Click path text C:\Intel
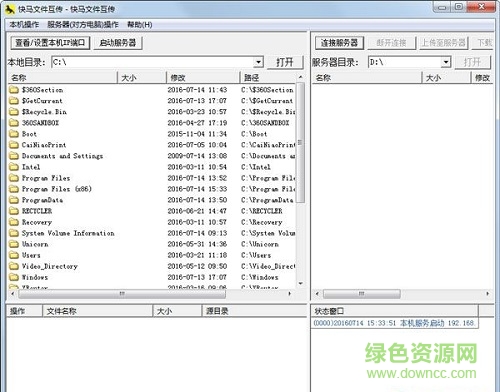The image size is (500, 392). tap(256, 167)
